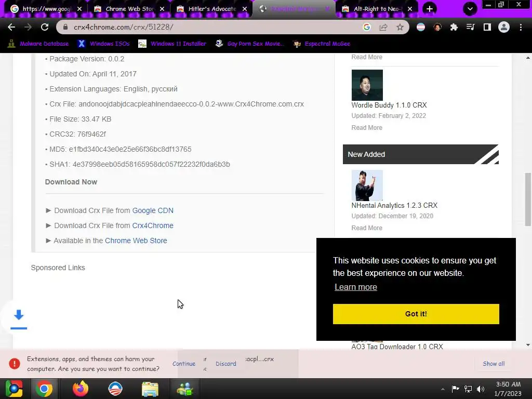Open Malware Database bookmark
532x399 pixels.
[x=38, y=44]
